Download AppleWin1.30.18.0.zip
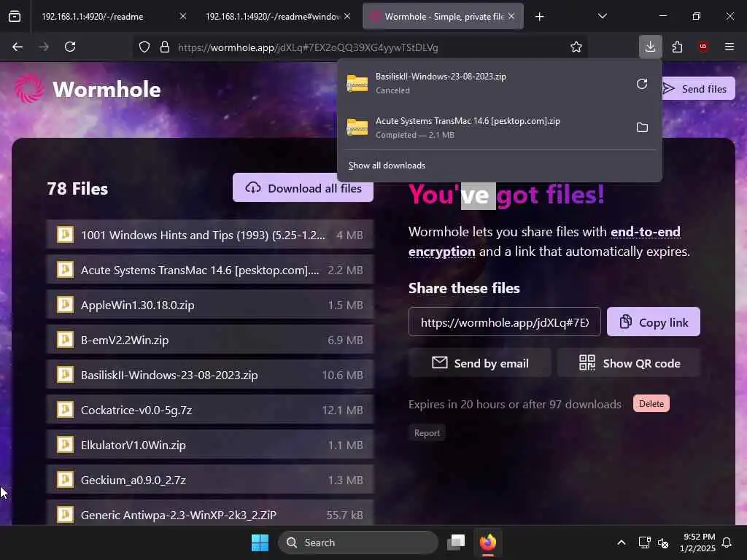Viewport: 747px width, 560px height. (210, 305)
